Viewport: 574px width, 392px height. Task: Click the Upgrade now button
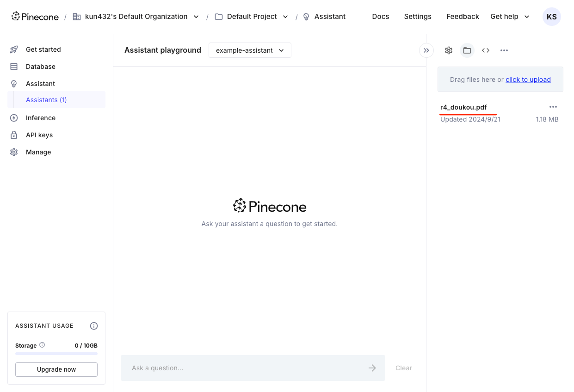(56, 369)
